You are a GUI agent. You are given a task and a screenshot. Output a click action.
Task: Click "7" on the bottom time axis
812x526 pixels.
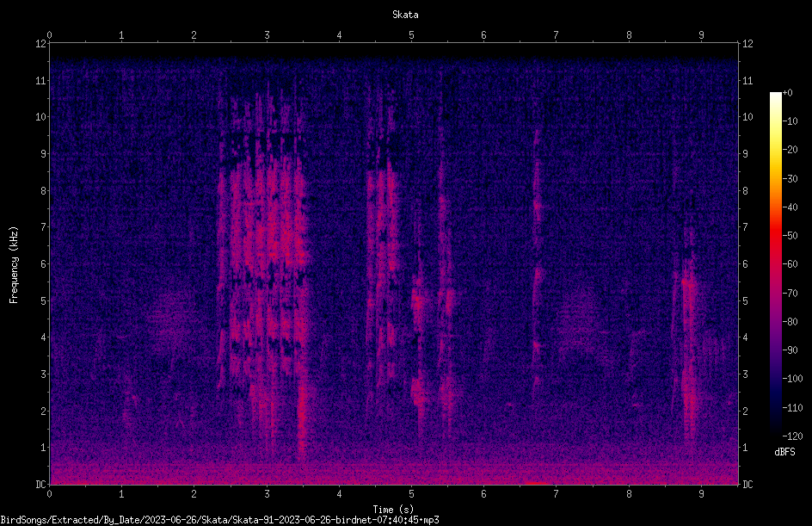[x=557, y=494]
